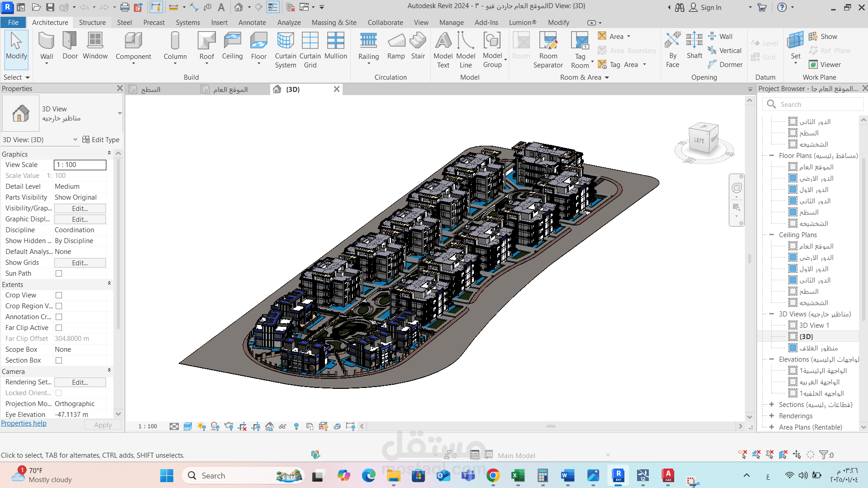Image resolution: width=868 pixels, height=488 pixels.
Task: Click the By Face opening tool
Action: click(672, 50)
